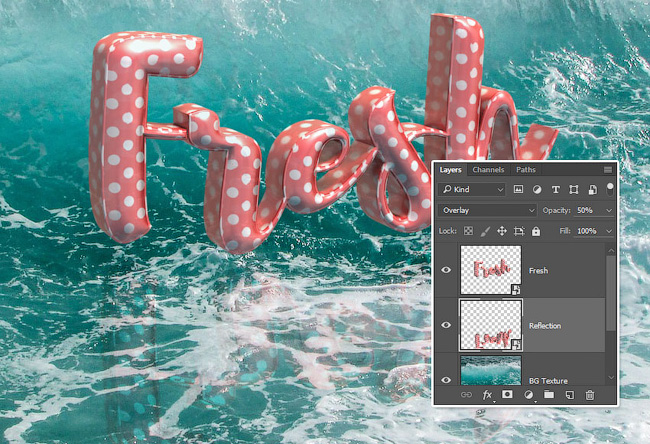Create a new layer group
This screenshot has width=650, height=444.
pyautogui.click(x=549, y=394)
